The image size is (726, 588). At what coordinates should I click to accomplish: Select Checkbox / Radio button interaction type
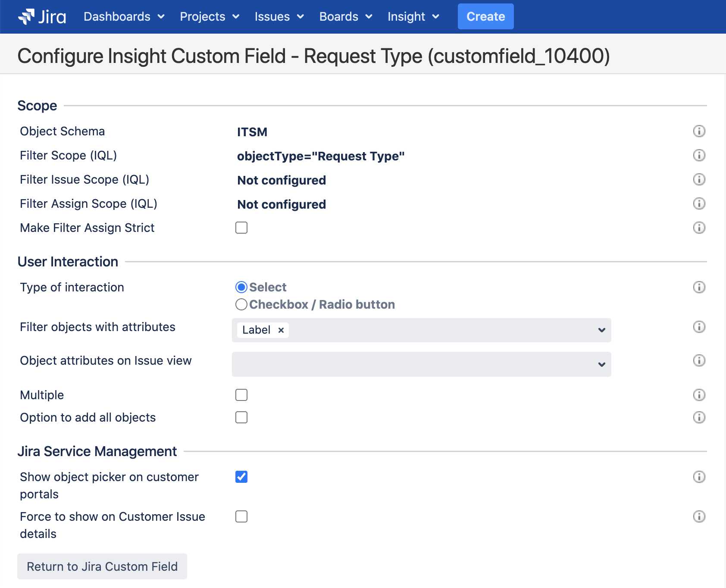coord(241,305)
